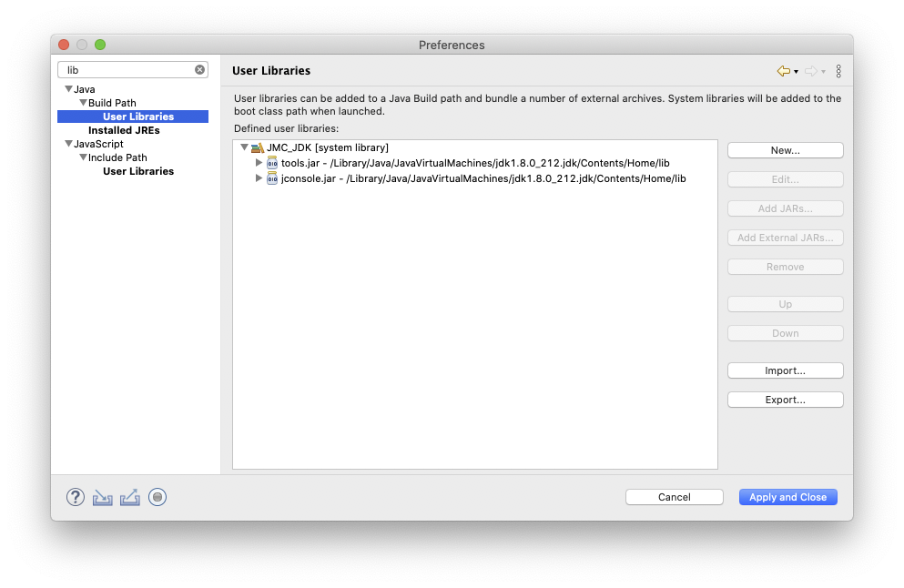Viewport: 904px width, 588px height.
Task: Click the Add External JARs... button
Action: click(786, 238)
